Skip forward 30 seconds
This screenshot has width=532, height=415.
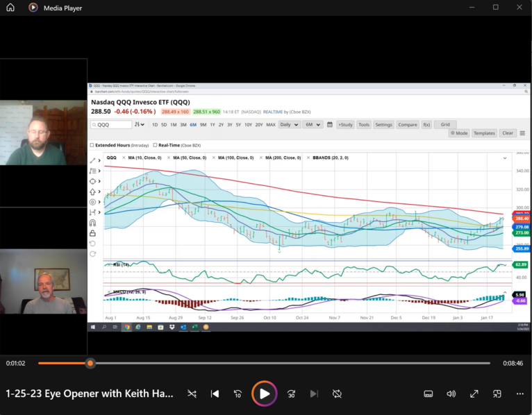291,393
